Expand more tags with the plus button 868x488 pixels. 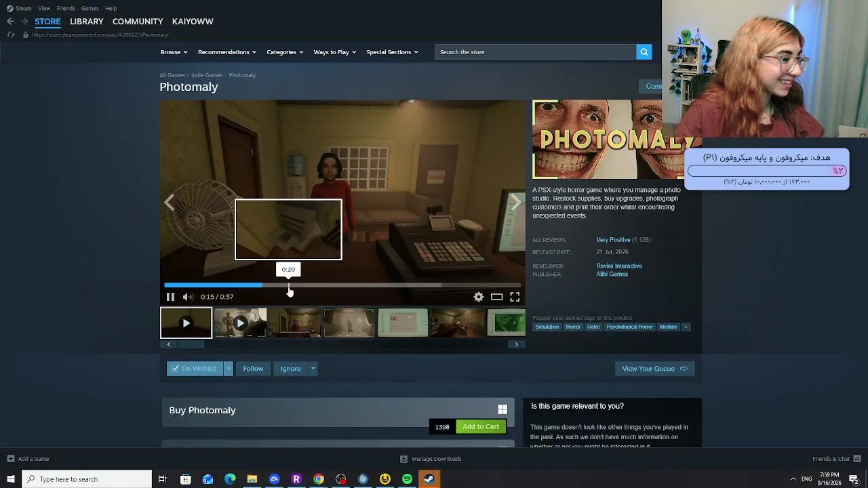click(686, 327)
